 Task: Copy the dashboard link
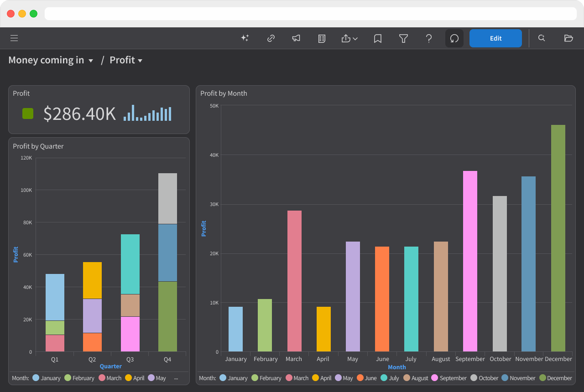tap(271, 38)
